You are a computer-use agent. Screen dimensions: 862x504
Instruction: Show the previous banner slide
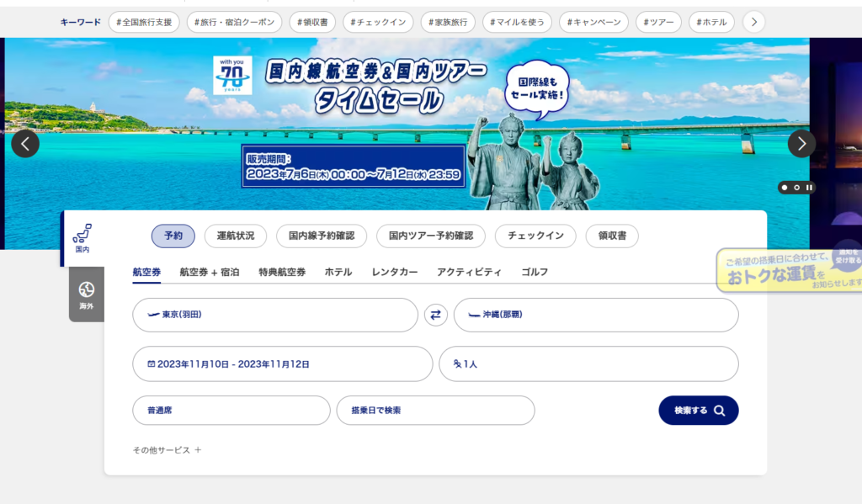point(25,143)
